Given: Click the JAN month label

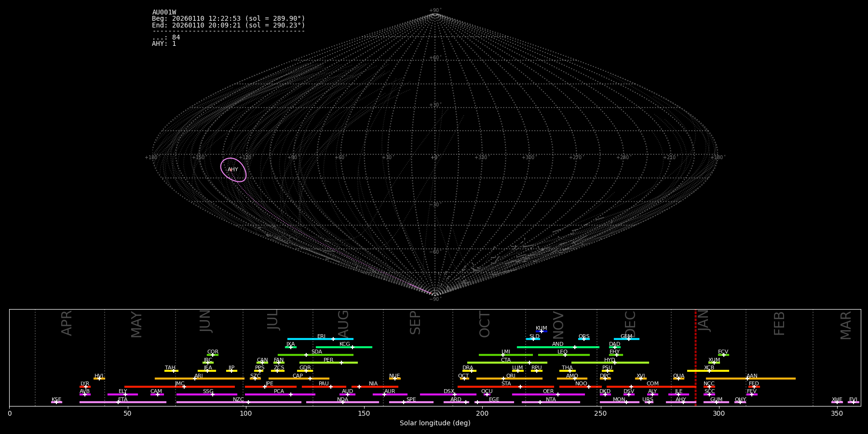Looking at the screenshot, I should (704, 321).
